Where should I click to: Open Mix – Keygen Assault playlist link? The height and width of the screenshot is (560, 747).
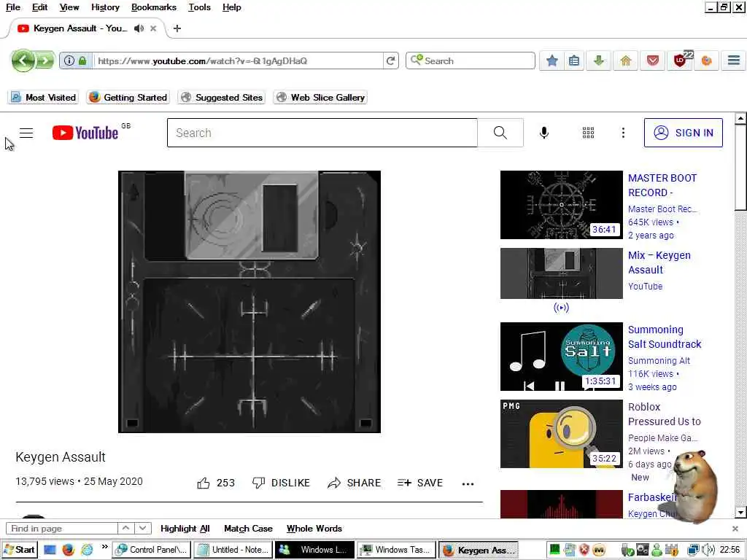pyautogui.click(x=659, y=262)
